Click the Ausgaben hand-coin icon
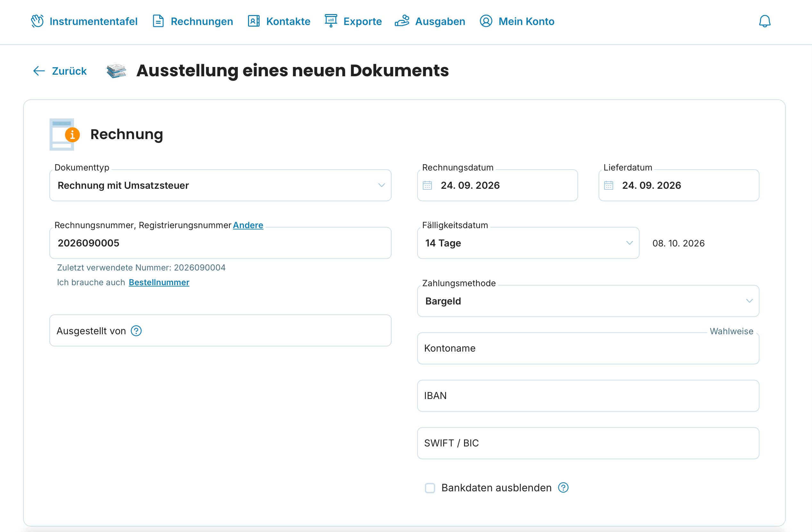This screenshot has height=532, width=812. (x=402, y=21)
